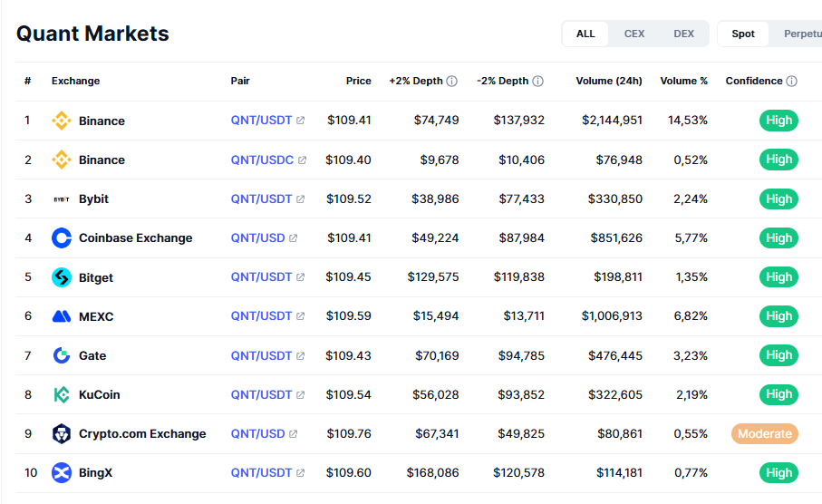
Task: Click external link icon on Binance QNT/USDC pair
Action: [302, 160]
